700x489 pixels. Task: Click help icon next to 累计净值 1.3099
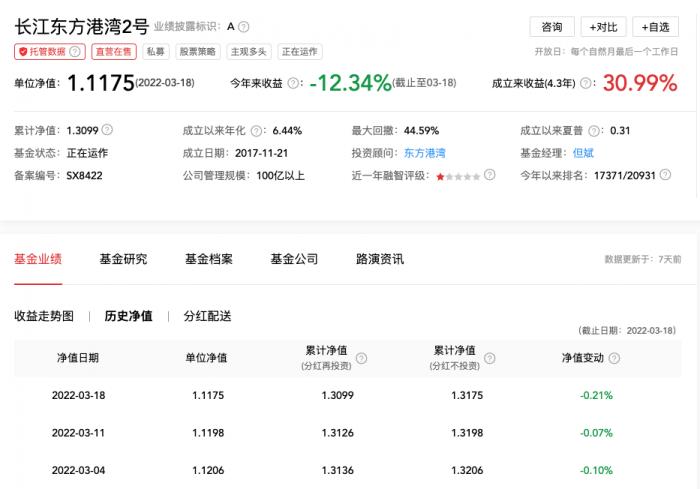[x=108, y=129]
